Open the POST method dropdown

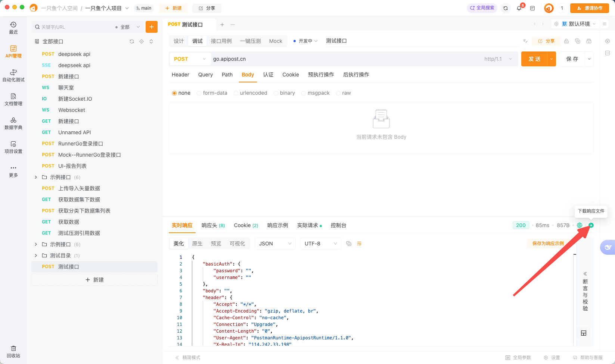tap(189, 59)
